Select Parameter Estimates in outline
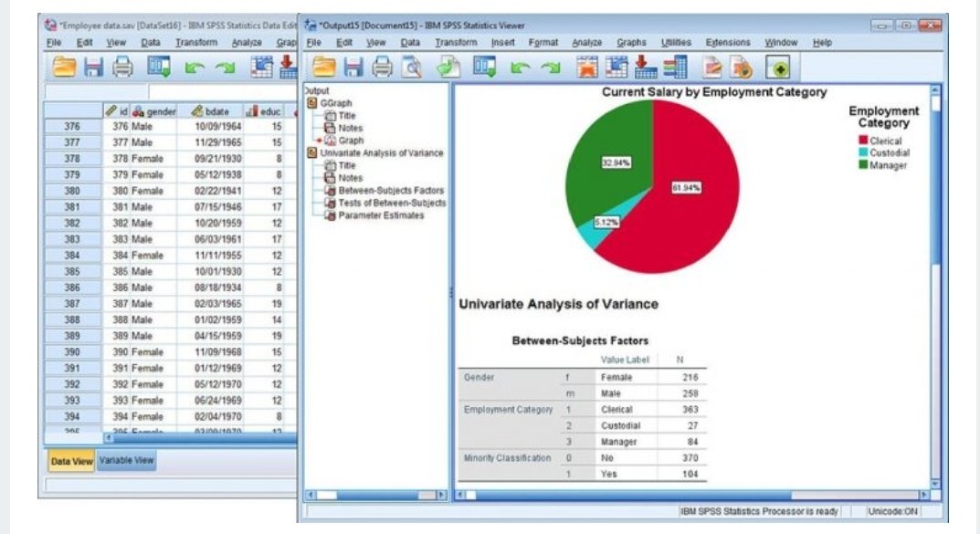Image resolution: width=980 pixels, height=534 pixels. [x=381, y=215]
